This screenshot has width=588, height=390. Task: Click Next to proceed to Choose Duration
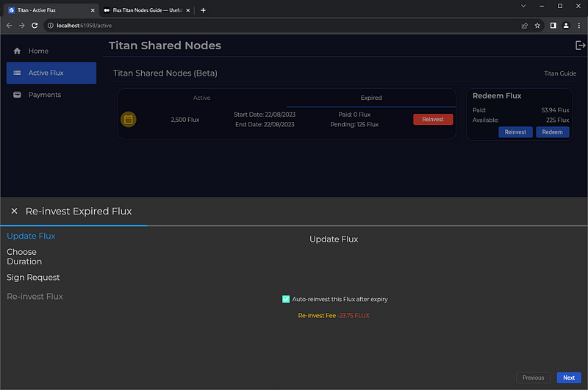569,378
